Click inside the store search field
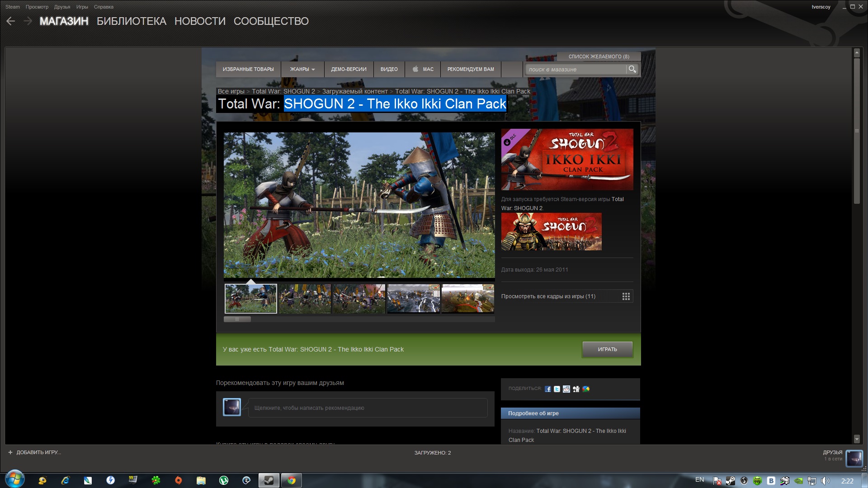Viewport: 868px width, 488px height. point(576,69)
